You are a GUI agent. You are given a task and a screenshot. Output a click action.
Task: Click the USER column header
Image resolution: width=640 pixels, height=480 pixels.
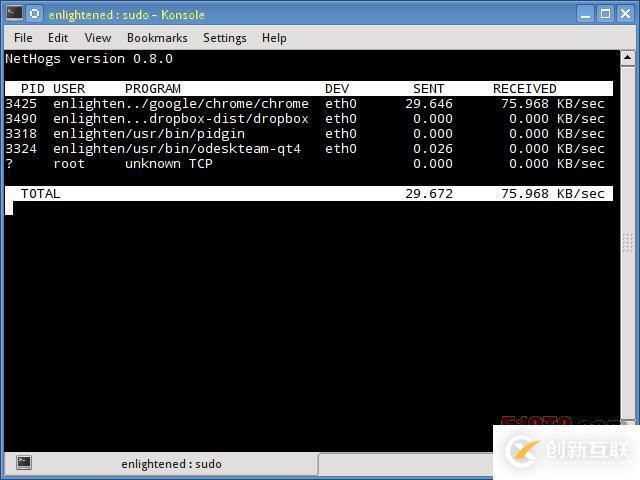(69, 89)
